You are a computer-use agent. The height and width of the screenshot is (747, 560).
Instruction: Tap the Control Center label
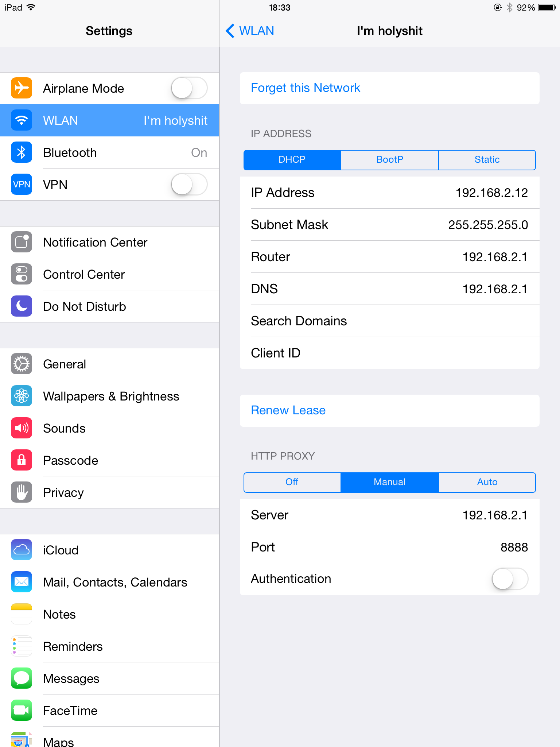click(84, 274)
